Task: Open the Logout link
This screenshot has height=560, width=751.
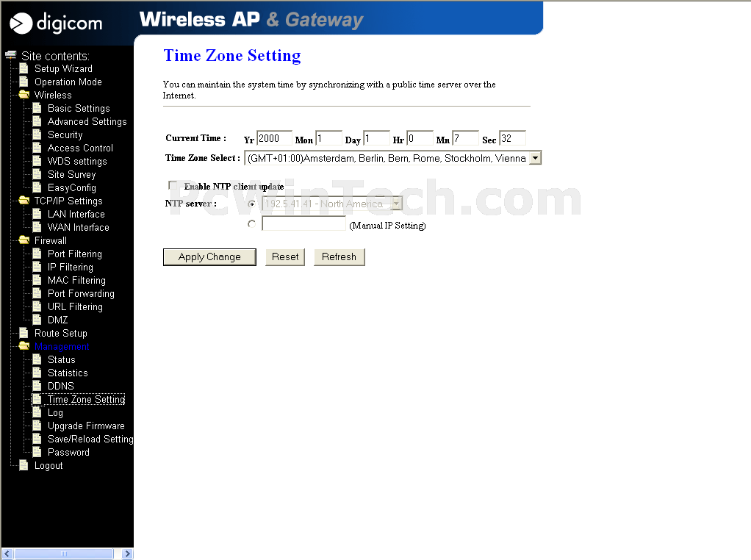Action: pyautogui.click(x=48, y=466)
